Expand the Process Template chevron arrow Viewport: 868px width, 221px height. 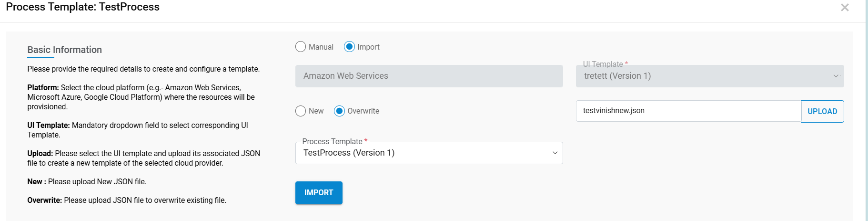(555, 153)
